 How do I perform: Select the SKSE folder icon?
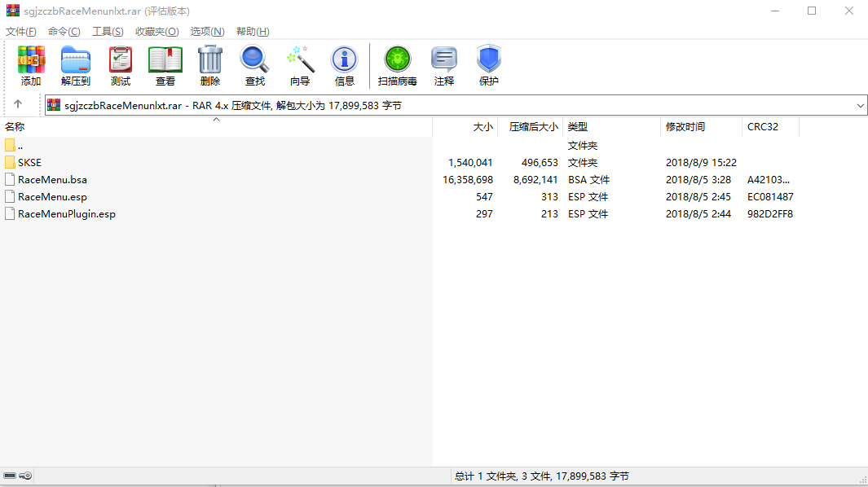10,162
